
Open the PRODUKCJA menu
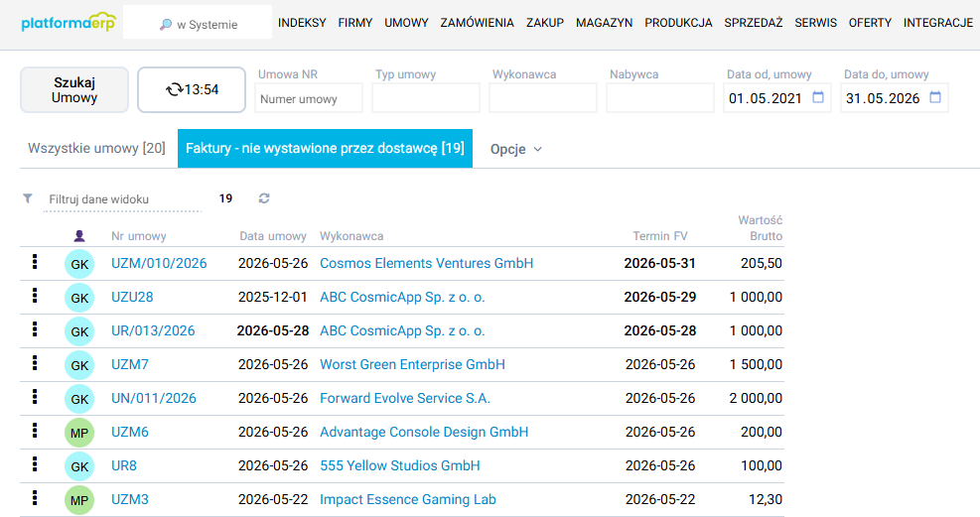click(678, 23)
